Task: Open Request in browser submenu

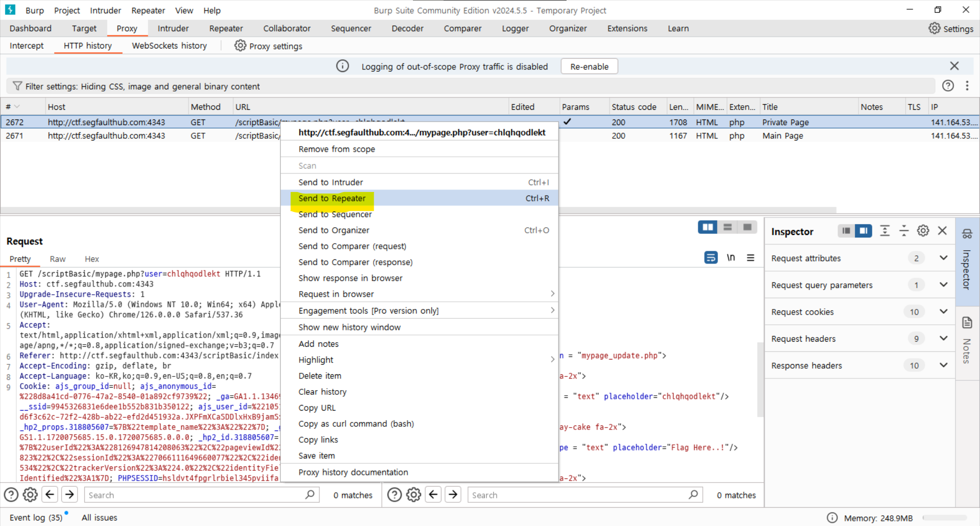Action: pos(419,294)
